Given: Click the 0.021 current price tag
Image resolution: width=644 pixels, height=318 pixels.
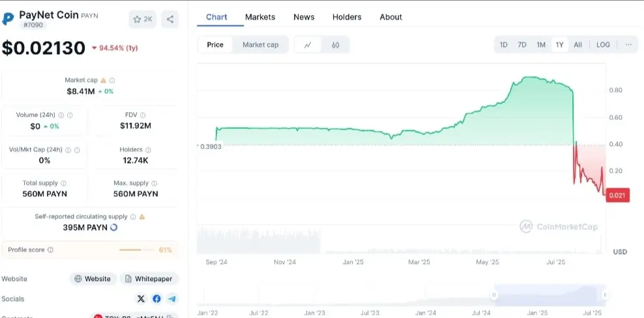Looking at the screenshot, I should 617,195.
